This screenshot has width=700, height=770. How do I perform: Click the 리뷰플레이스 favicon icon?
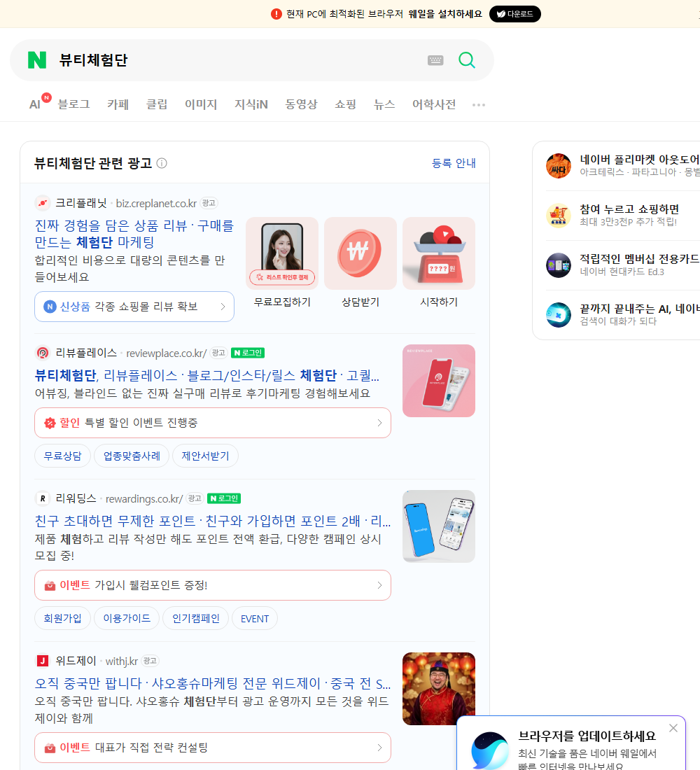43,353
